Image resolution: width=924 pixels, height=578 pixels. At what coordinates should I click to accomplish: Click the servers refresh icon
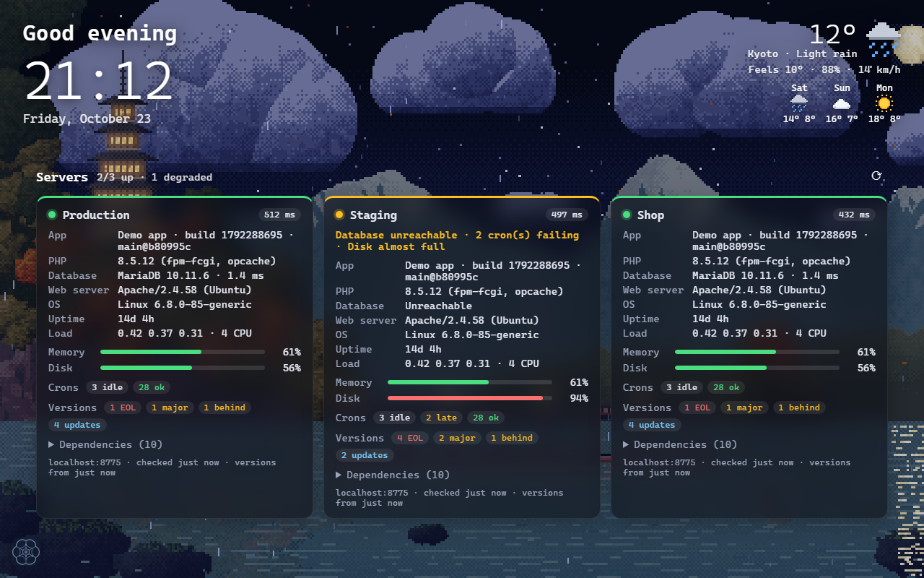876,176
